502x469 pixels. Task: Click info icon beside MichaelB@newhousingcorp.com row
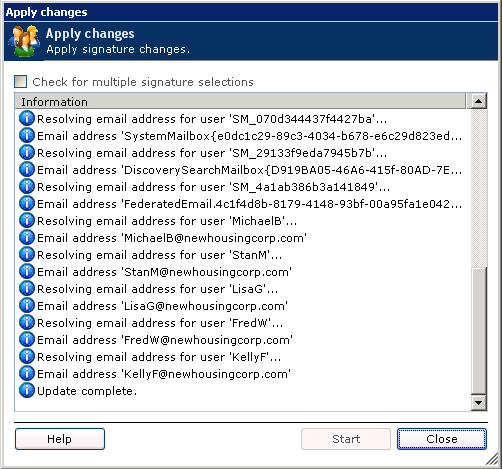27,237
